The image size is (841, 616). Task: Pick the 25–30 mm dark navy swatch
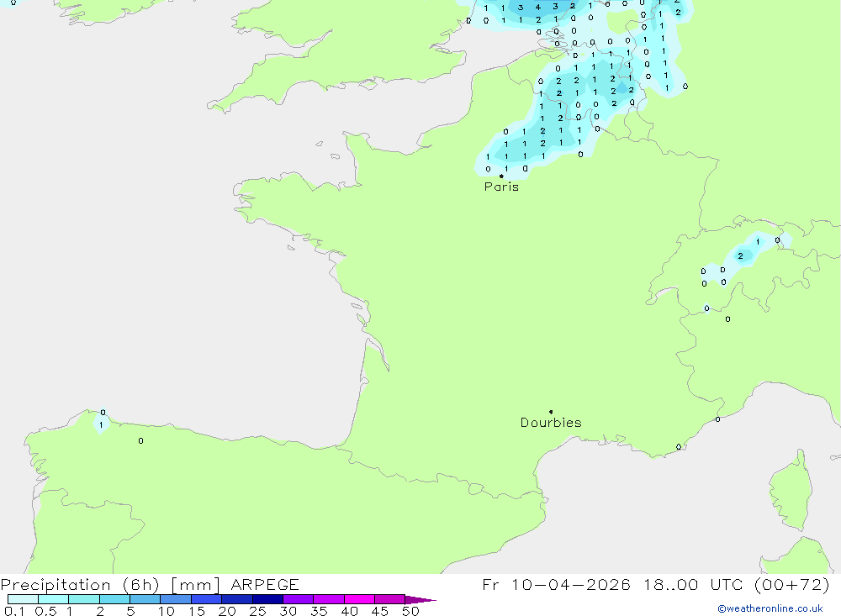267,599
